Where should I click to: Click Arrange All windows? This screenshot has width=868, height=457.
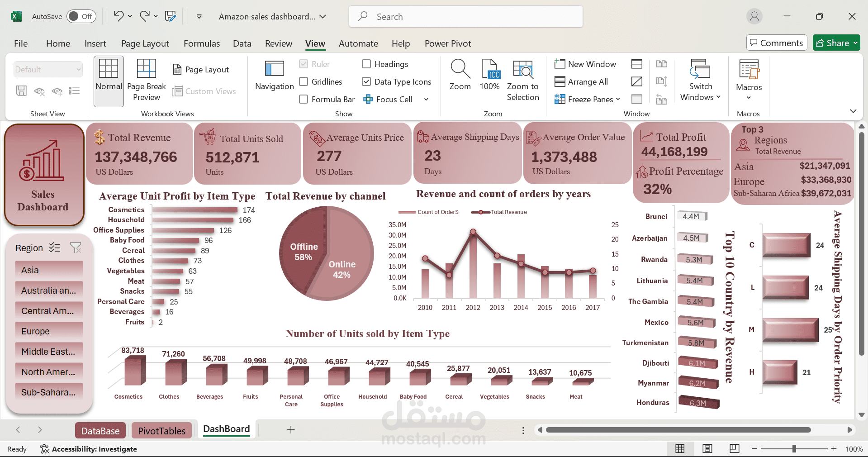[x=582, y=82]
